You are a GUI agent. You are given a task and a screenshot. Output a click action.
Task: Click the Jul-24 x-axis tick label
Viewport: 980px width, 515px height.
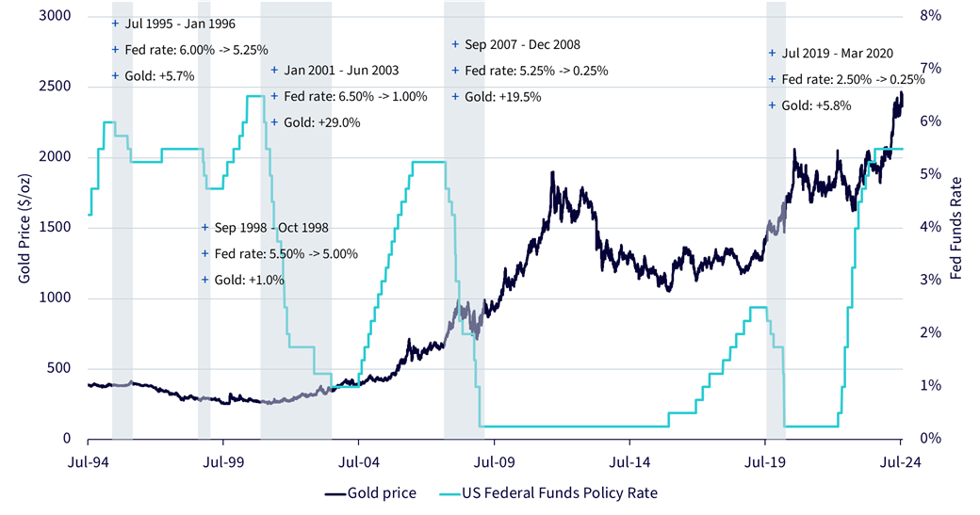(900, 462)
